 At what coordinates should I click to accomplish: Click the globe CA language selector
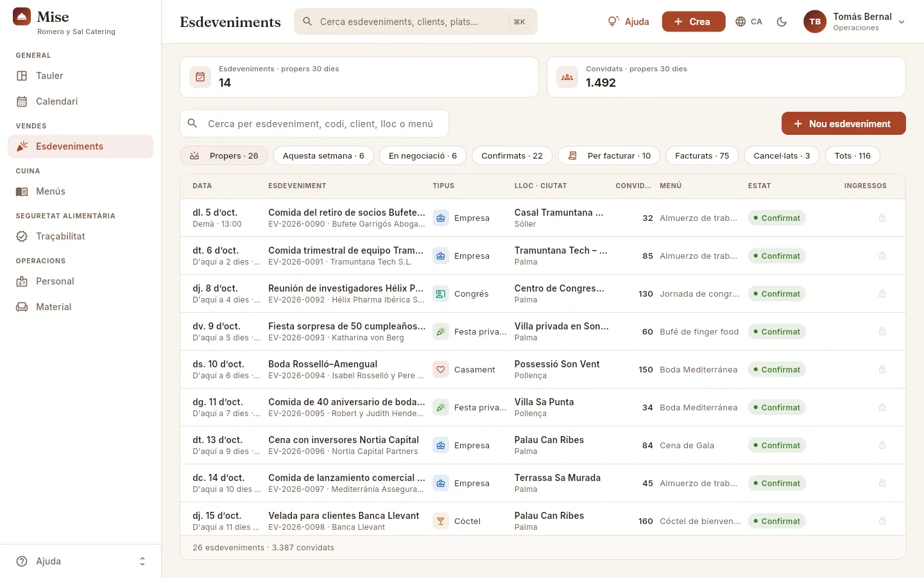tap(749, 22)
